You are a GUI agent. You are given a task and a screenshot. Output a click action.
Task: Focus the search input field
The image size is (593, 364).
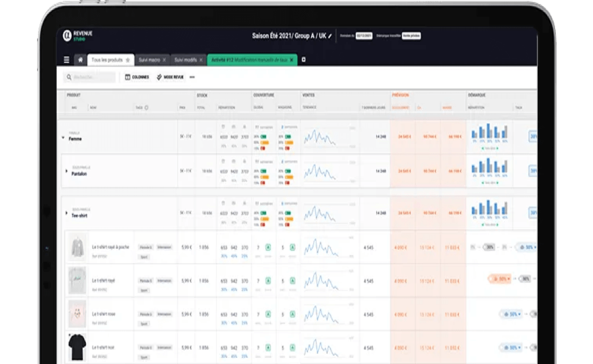[89, 77]
